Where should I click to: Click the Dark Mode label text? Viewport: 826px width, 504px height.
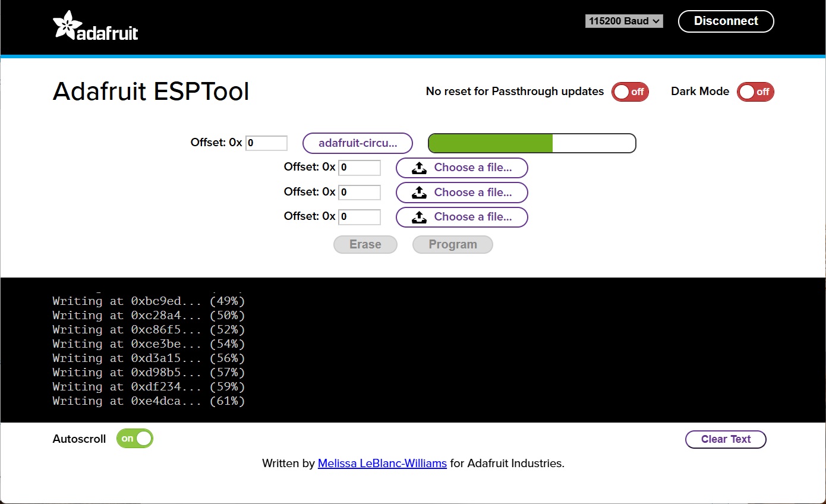click(x=700, y=92)
